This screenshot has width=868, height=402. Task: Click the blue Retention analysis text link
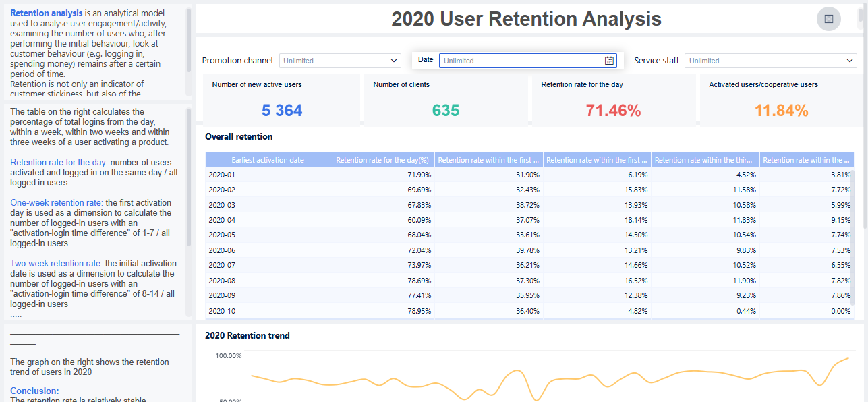pyautogui.click(x=47, y=13)
